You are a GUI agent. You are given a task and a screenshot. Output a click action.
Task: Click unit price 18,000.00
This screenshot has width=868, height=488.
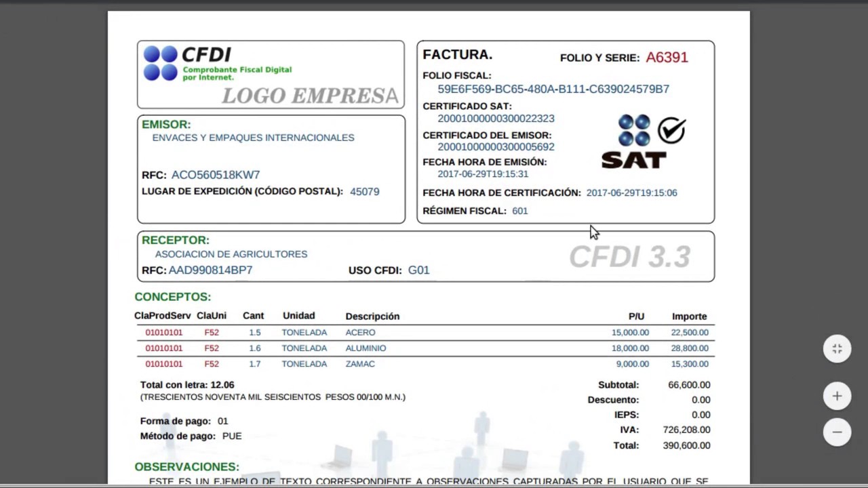(630, 348)
